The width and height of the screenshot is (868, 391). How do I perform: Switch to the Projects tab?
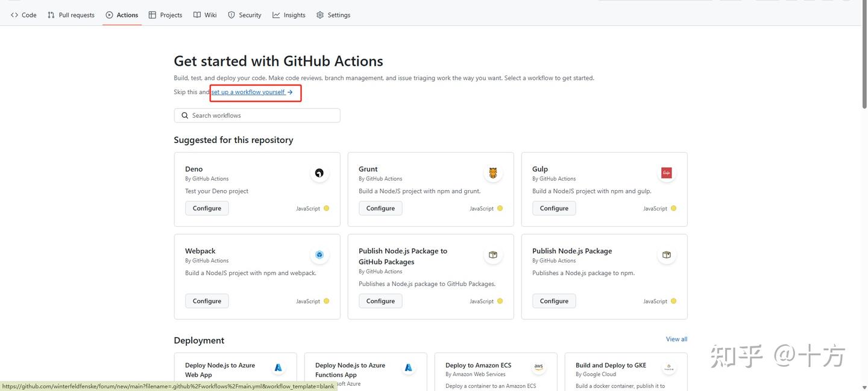[165, 15]
